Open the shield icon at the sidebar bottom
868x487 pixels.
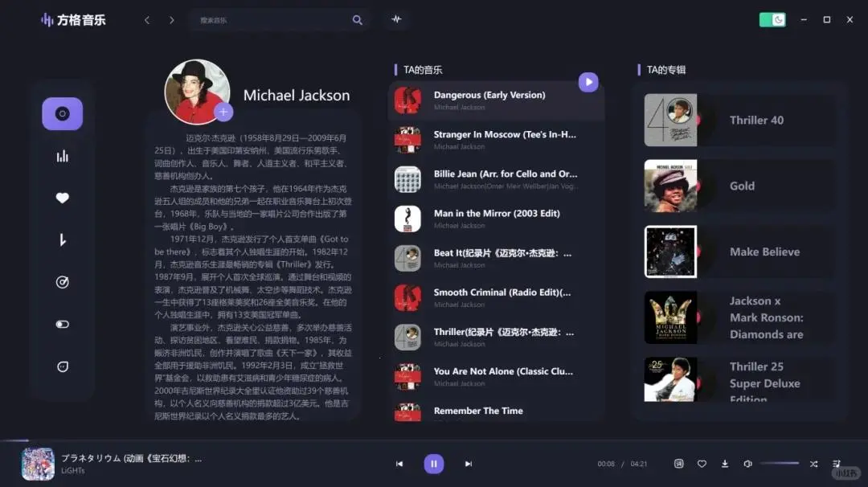[63, 366]
